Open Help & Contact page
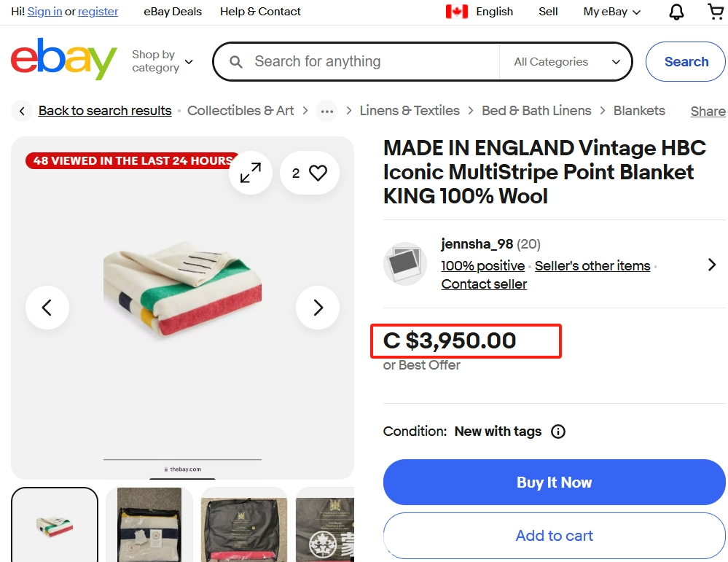Screen dimensions: 728x562 click(260, 12)
